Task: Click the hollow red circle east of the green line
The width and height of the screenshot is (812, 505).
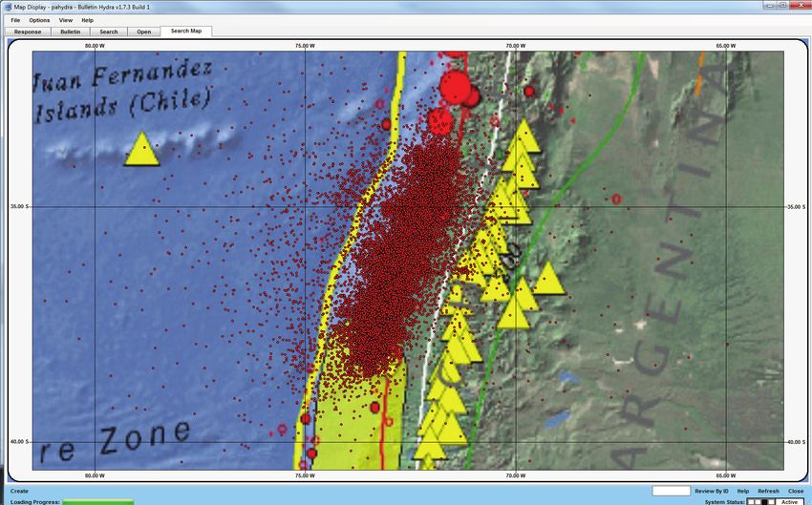Action: [616, 200]
